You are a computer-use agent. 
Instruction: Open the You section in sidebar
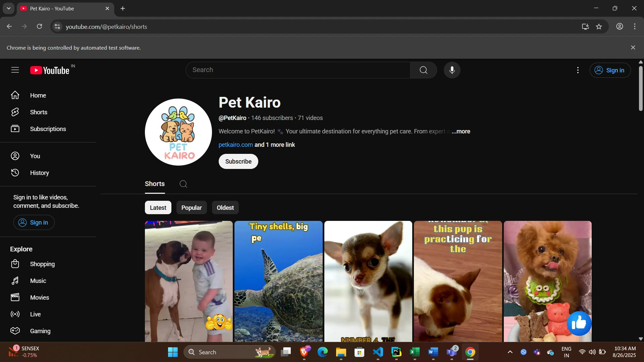[x=48, y=156]
